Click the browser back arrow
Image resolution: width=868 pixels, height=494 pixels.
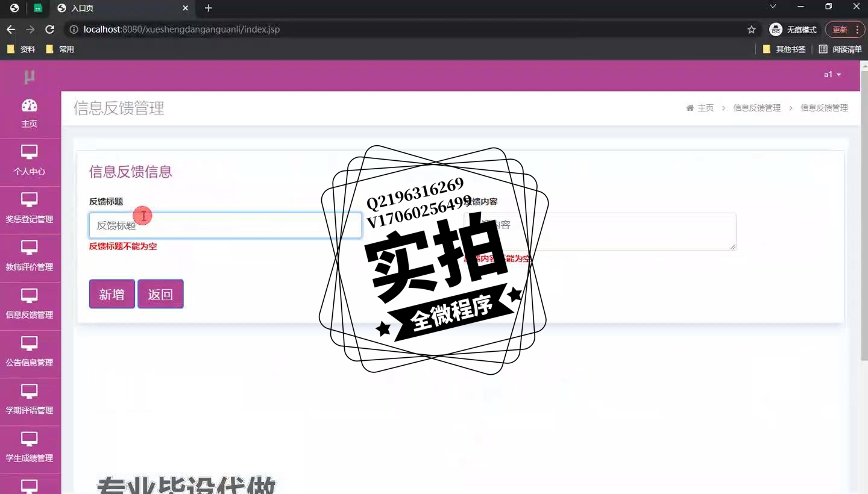pyautogui.click(x=11, y=30)
